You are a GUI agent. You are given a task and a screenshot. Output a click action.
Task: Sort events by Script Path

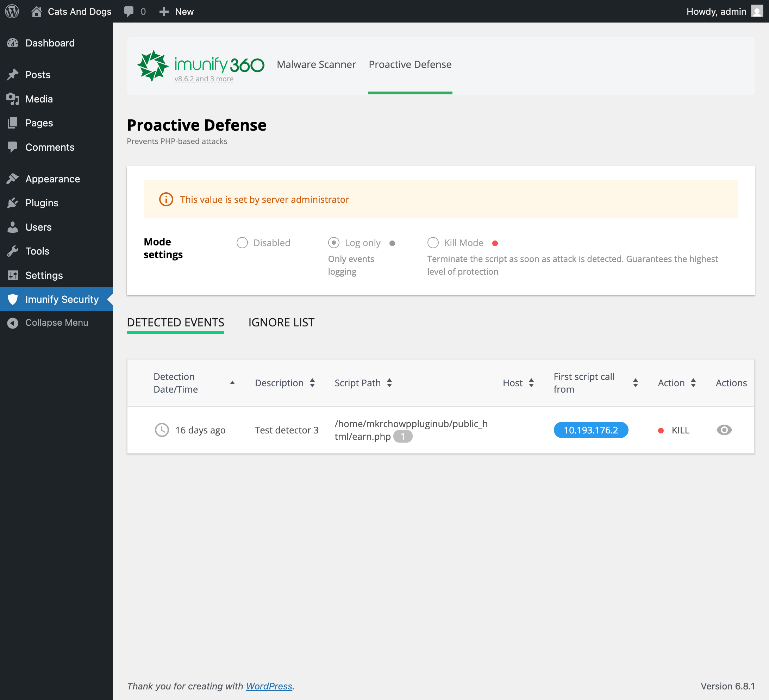point(389,383)
